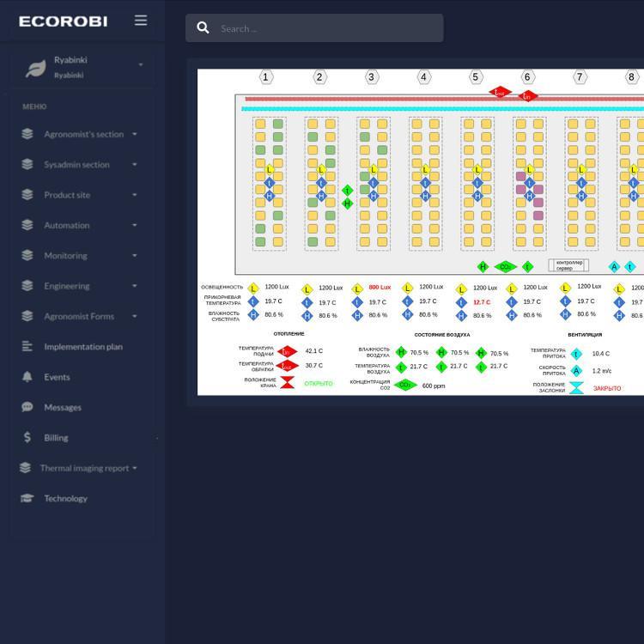
Task: Click the red supply temperature icon
Action: [288, 351]
